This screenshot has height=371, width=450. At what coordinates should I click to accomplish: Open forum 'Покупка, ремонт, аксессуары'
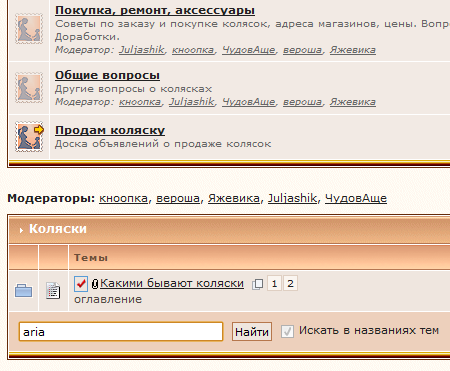click(155, 10)
